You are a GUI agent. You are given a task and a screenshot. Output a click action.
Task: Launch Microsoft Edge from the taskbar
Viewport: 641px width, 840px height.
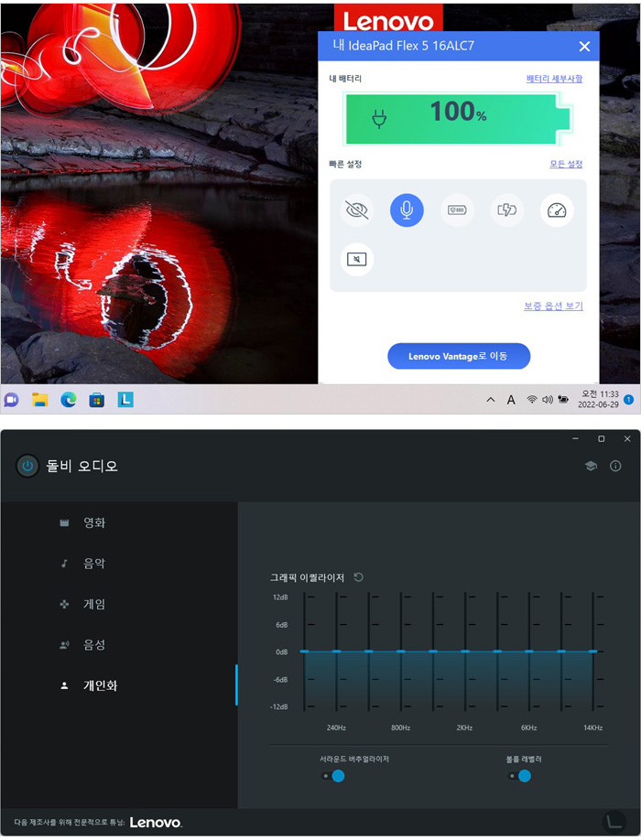point(69,400)
